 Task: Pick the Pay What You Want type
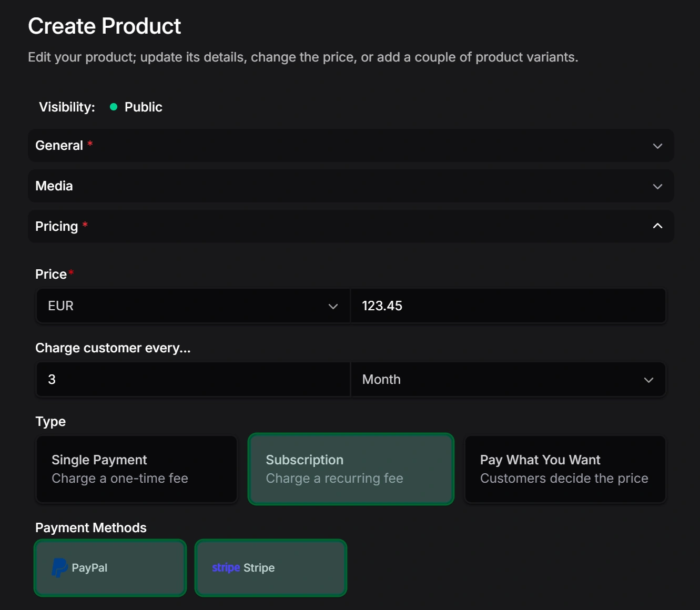click(x=565, y=469)
